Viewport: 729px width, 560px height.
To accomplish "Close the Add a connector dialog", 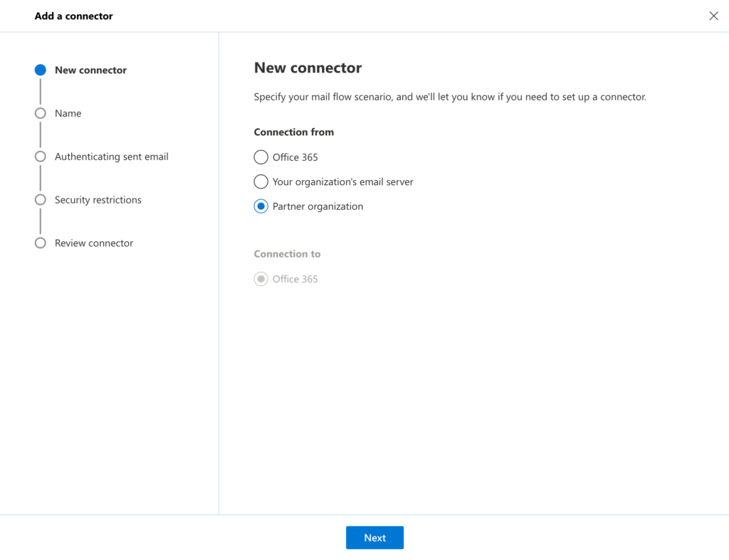I will point(713,16).
